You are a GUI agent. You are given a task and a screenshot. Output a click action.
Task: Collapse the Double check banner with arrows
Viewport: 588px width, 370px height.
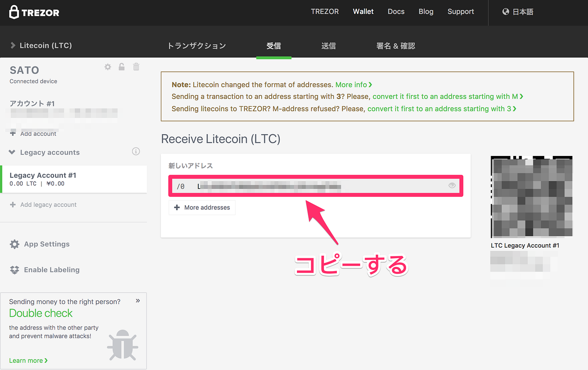click(138, 301)
